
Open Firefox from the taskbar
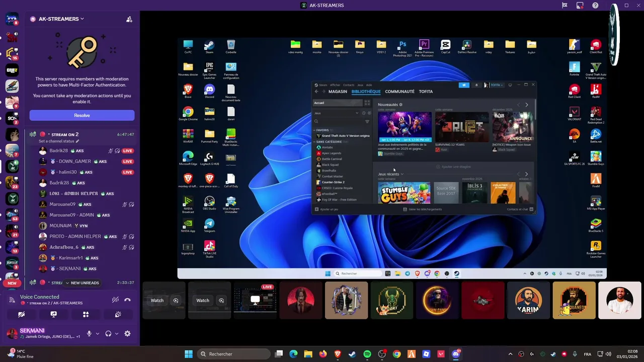tap(323, 354)
